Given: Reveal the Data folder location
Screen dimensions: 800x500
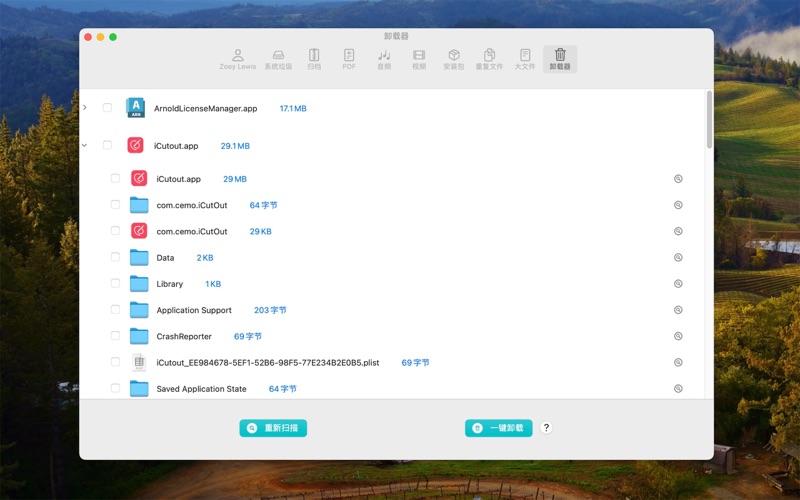Looking at the screenshot, I should point(678,258).
